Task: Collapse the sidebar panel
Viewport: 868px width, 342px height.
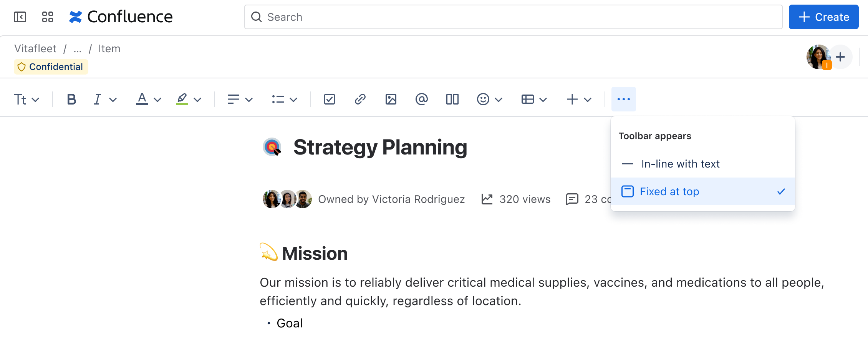Action: 20,17
